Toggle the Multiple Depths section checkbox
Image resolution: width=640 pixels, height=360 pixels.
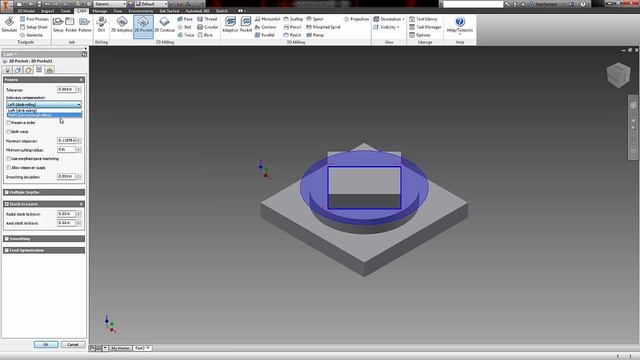7,192
